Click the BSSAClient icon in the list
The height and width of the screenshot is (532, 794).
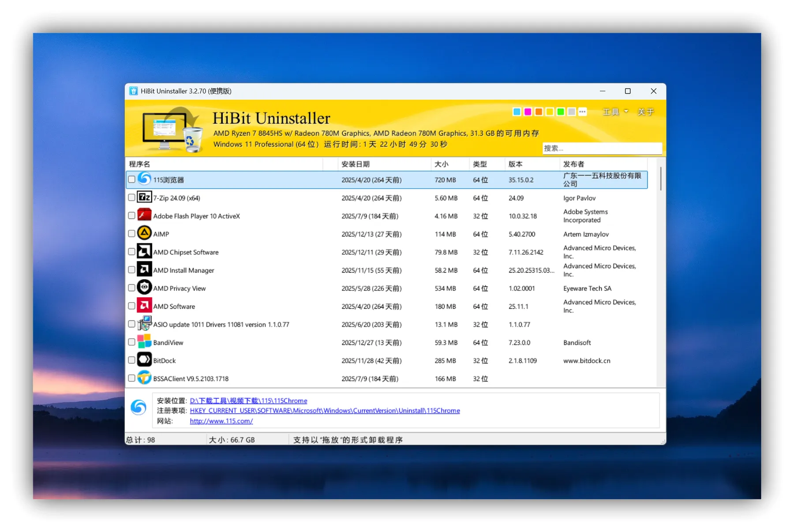[x=144, y=378]
